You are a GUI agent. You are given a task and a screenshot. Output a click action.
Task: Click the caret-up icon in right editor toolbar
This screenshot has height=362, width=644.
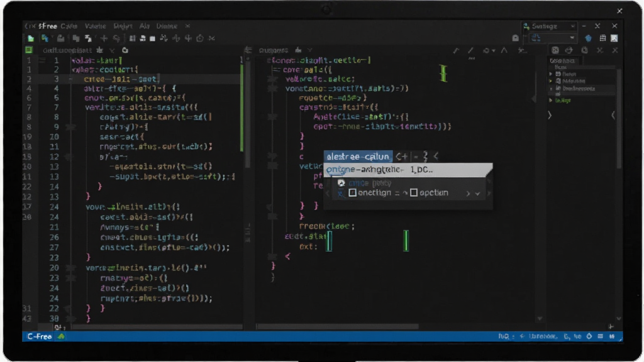pyautogui.click(x=504, y=50)
